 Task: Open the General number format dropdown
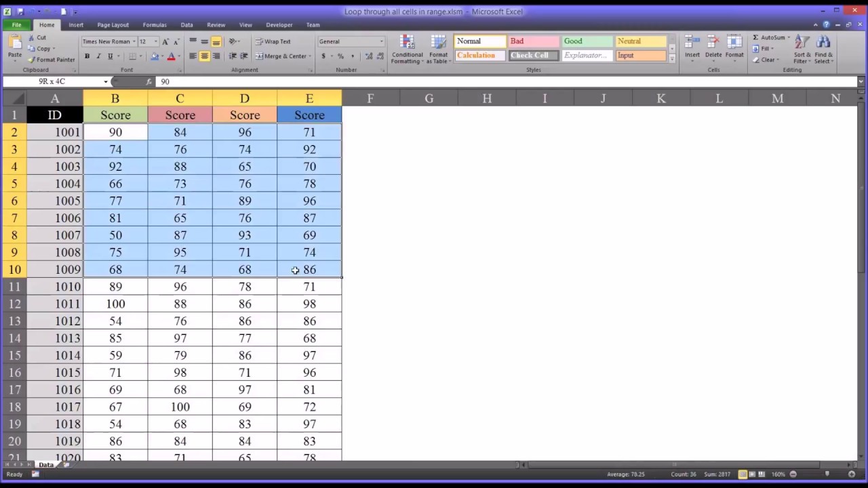[381, 41]
